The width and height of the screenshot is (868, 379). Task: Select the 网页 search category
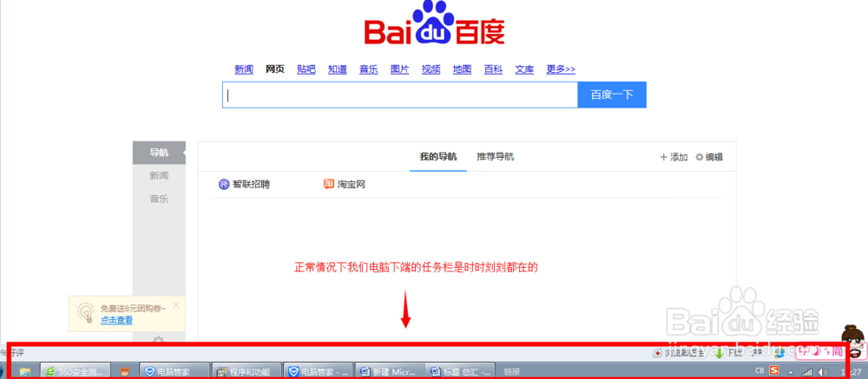point(274,69)
